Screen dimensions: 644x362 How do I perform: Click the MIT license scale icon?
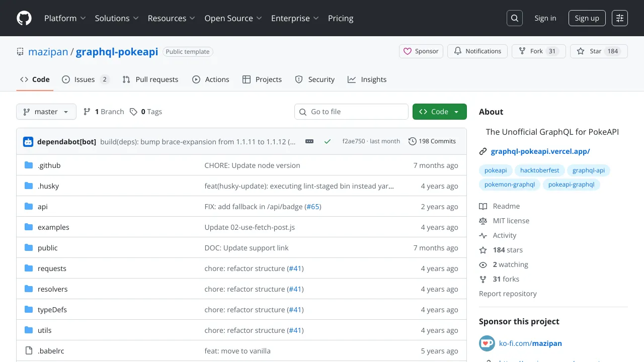tap(483, 221)
